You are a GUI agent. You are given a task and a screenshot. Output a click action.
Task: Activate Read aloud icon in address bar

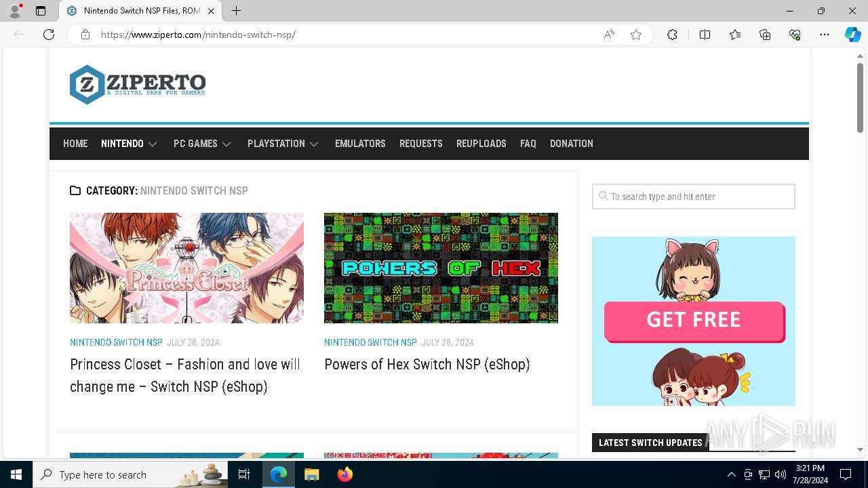coord(609,35)
